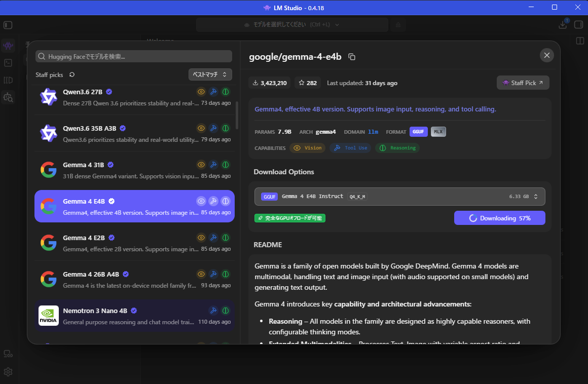The width and height of the screenshot is (588, 384).
Task: Close the model search dialog
Action: [547, 55]
